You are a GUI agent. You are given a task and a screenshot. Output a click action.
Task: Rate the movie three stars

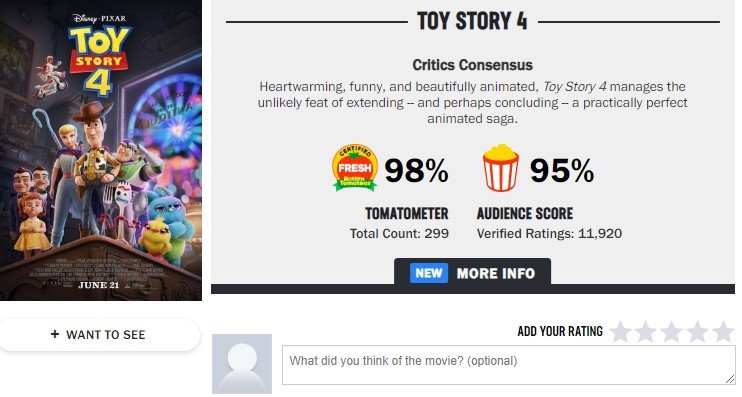coord(672,331)
